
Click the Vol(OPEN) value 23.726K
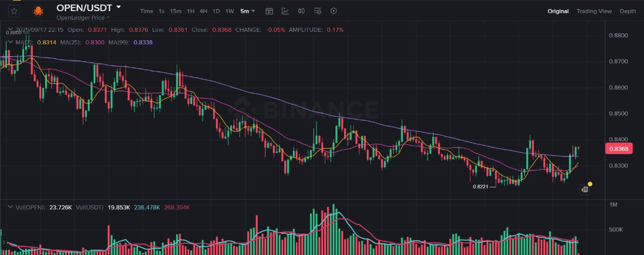point(60,207)
